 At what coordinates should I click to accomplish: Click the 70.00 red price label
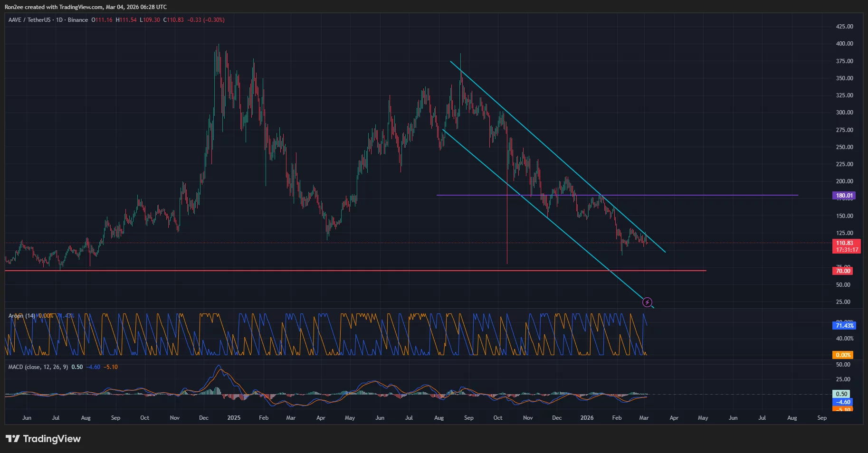842,271
